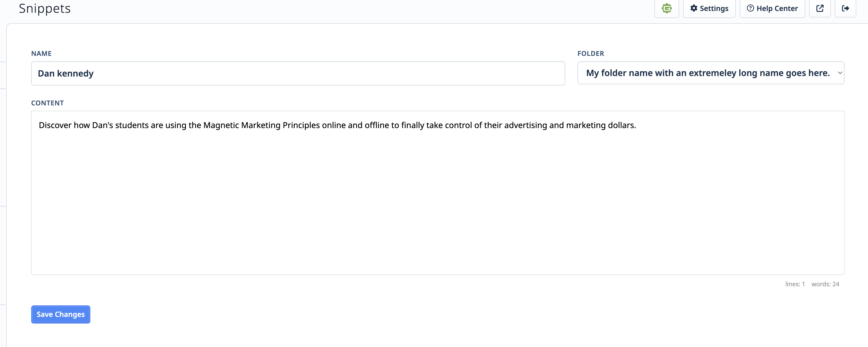Viewport: 868px width, 347px height.
Task: Click the question mark icon in Help Center
Action: 750,8
